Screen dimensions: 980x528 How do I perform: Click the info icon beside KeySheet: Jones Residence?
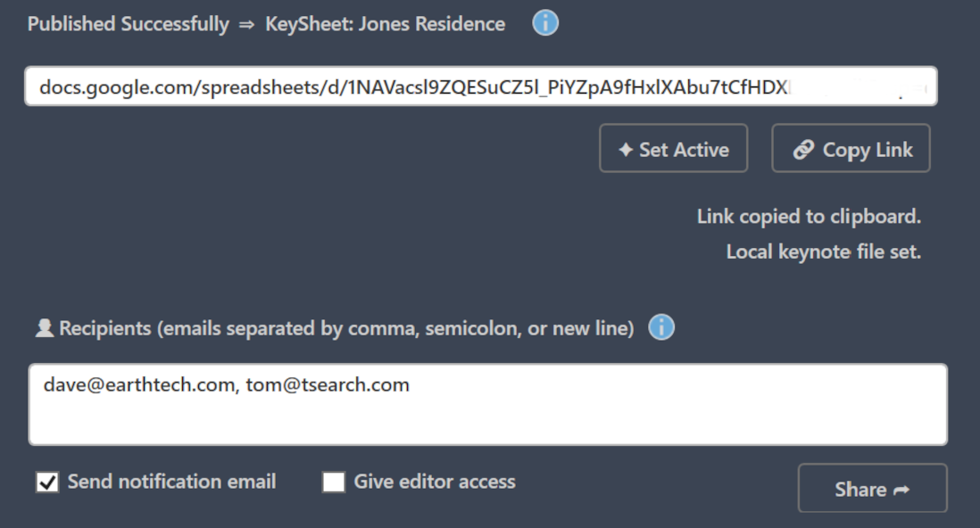(x=545, y=23)
